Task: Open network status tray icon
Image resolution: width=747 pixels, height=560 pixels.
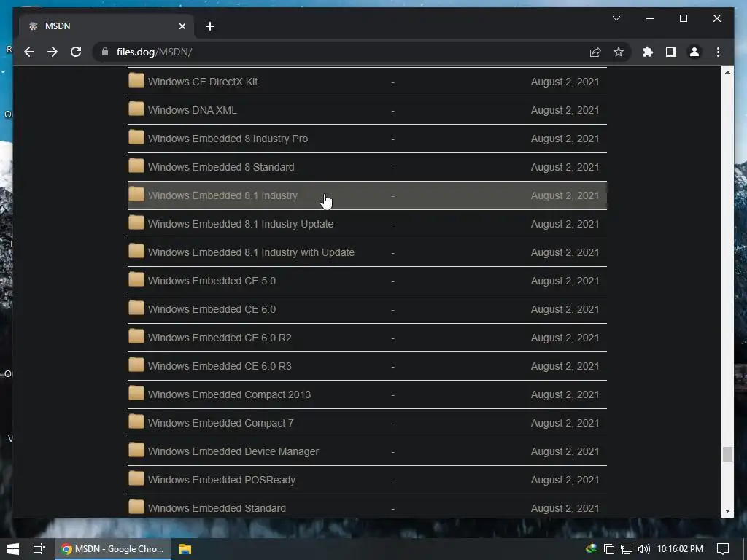Action: pos(627,549)
